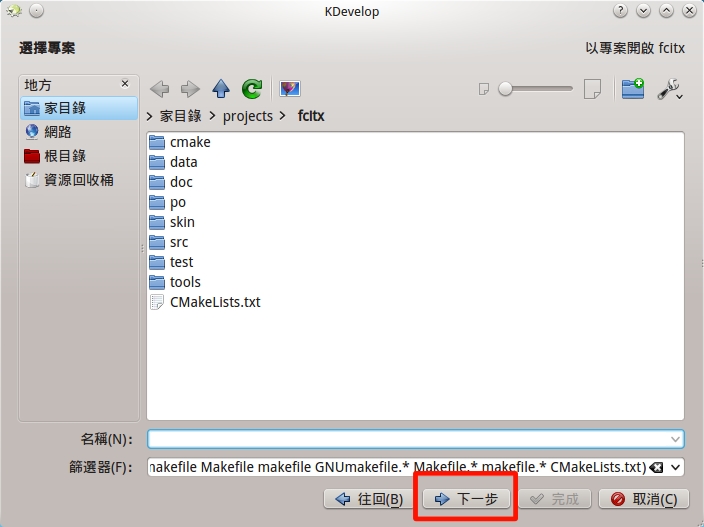The image size is (704, 527).
Task: Click the help question mark in title bar
Action: tap(620, 11)
